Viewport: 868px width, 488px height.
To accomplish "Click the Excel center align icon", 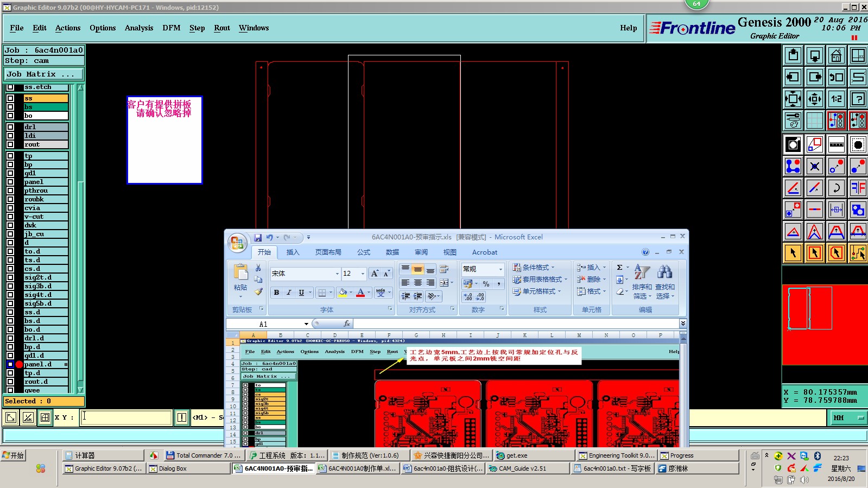I will (417, 283).
